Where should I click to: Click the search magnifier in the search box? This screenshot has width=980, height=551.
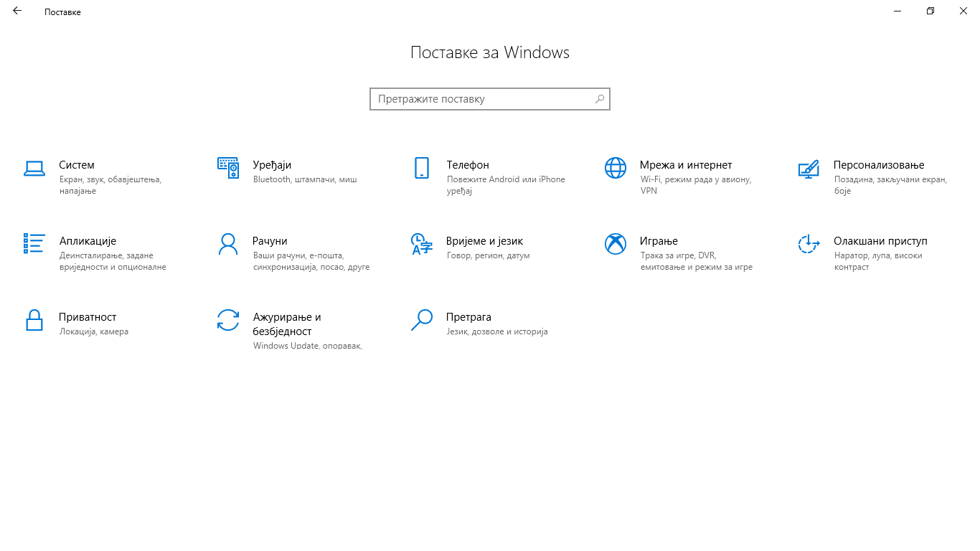(x=600, y=99)
